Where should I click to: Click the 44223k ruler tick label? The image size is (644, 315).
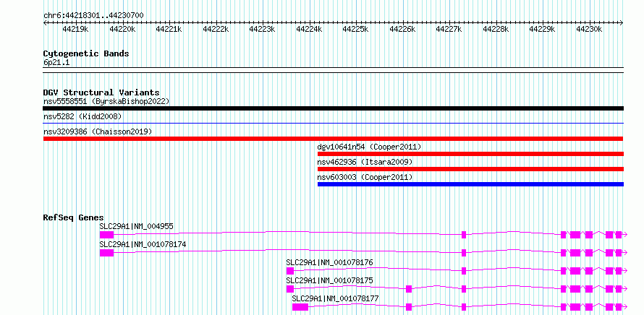(x=263, y=30)
